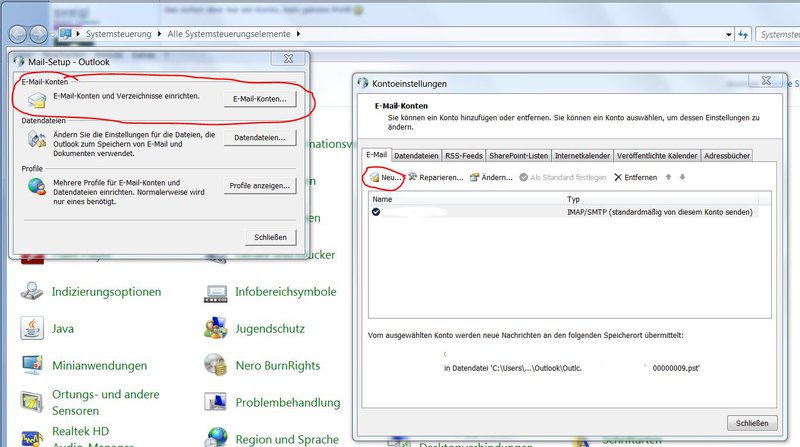Viewport: 800px width, 447px height.
Task: Refresh the Control Panel view
Action: tap(743, 34)
